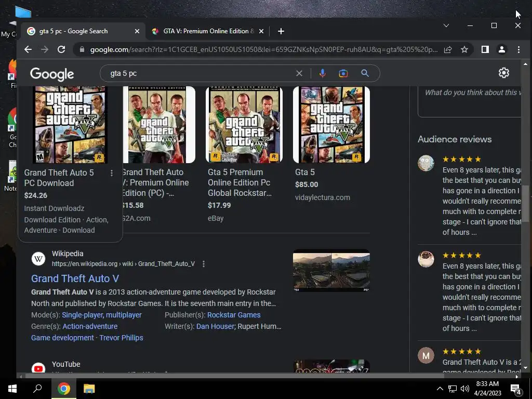
Task: Open the Trevor Philips sublink
Action: click(121, 338)
